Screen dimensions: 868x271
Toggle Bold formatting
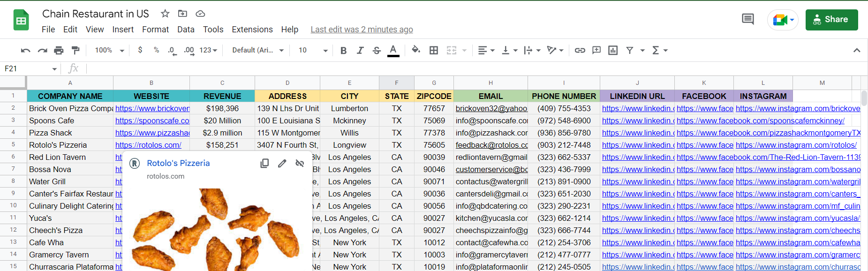(x=343, y=50)
